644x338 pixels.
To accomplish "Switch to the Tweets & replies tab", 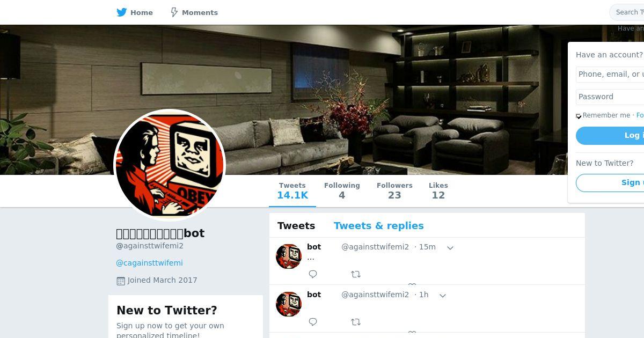I will tap(378, 226).
